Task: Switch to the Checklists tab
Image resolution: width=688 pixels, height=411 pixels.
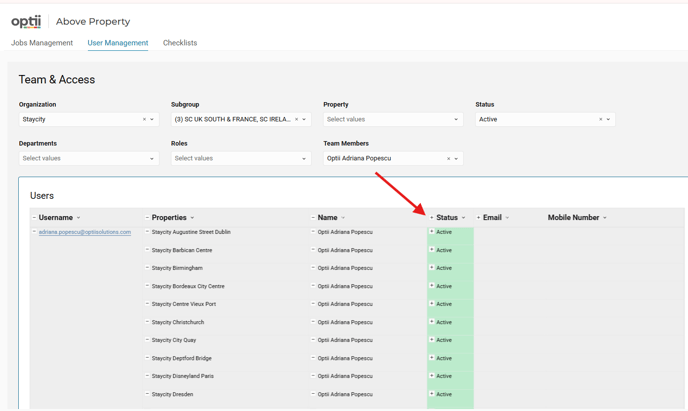Action: [180, 43]
